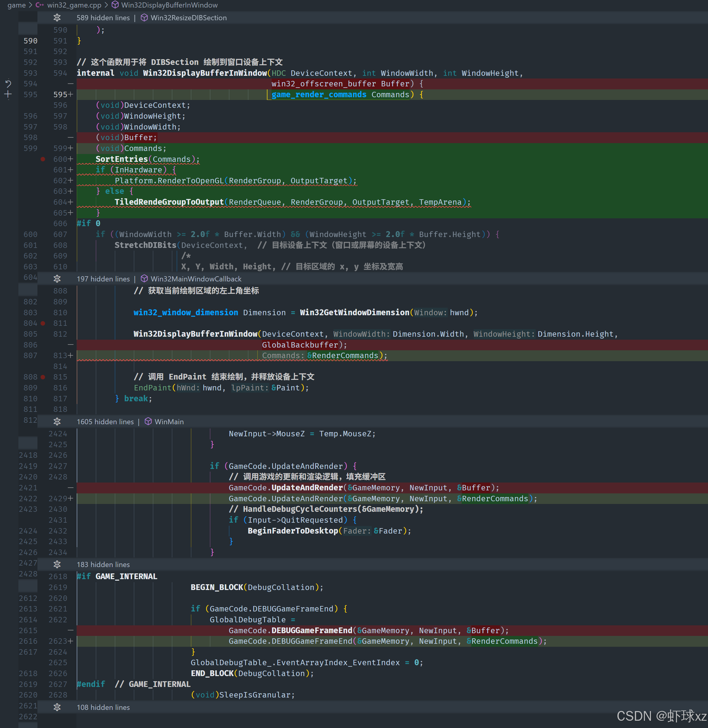Click cube icon beside Win32ResizeDIBSection

point(144,18)
